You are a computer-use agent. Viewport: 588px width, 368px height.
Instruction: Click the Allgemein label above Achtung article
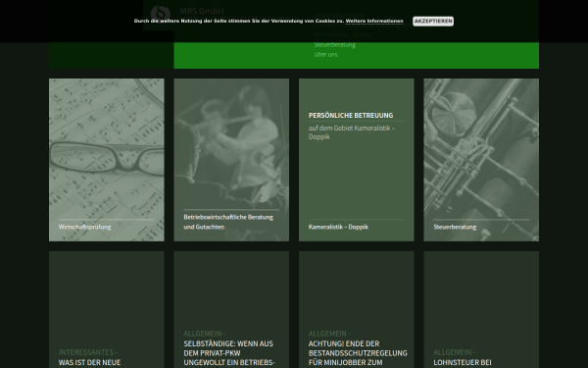point(329,334)
